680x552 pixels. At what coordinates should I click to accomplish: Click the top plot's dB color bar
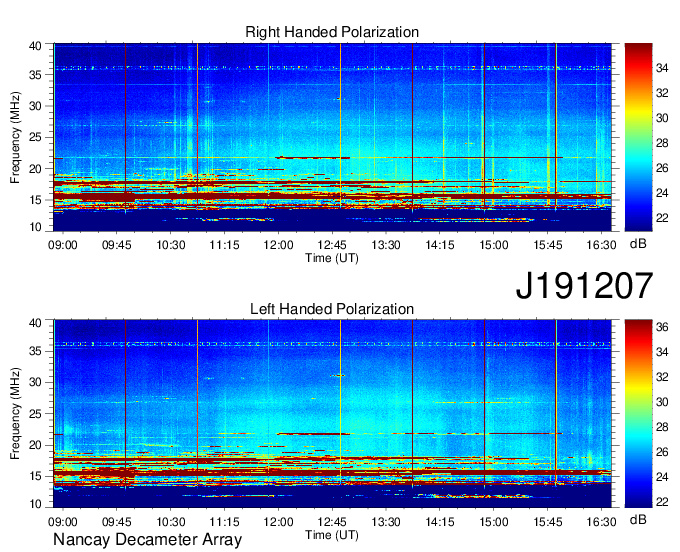coord(638,137)
